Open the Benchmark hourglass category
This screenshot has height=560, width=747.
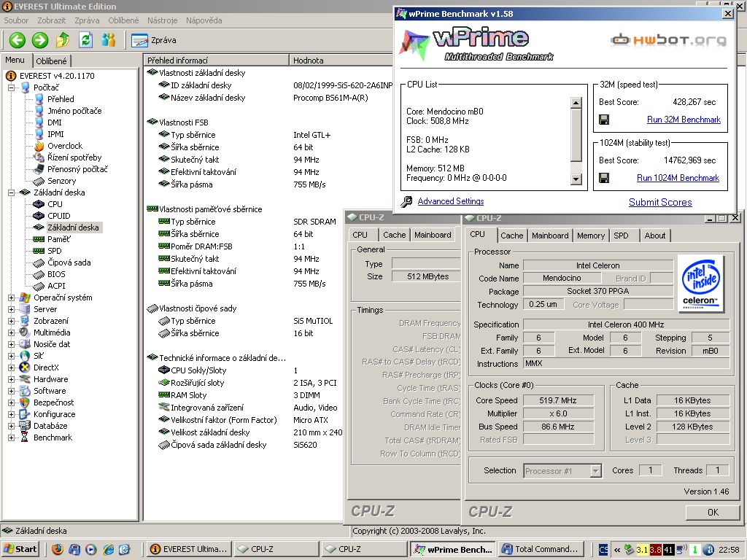tap(46, 437)
